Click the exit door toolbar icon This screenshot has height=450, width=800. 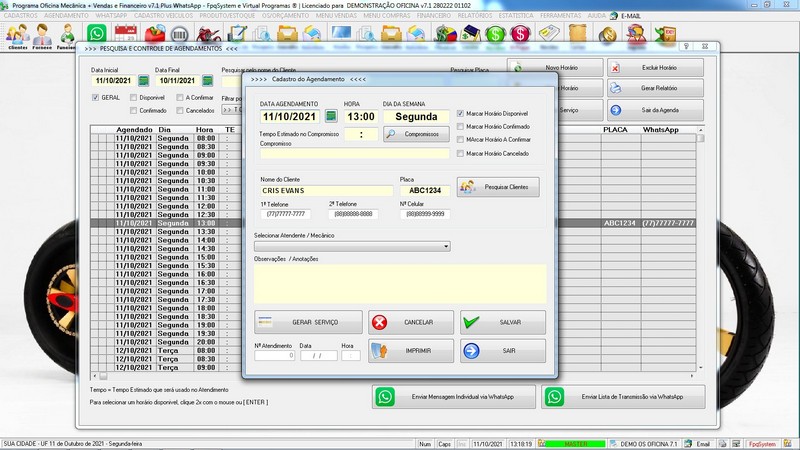click(665, 34)
